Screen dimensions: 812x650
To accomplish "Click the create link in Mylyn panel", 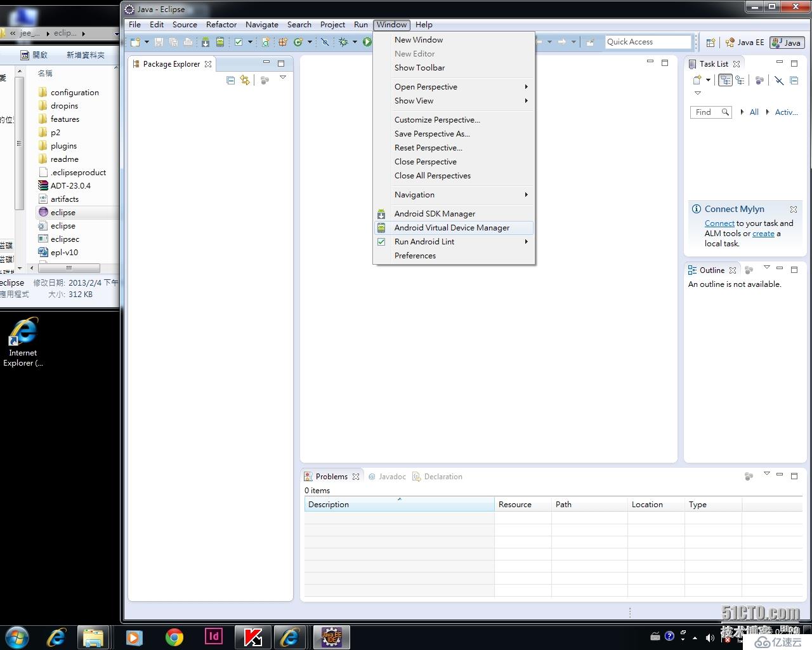I will (x=763, y=234).
